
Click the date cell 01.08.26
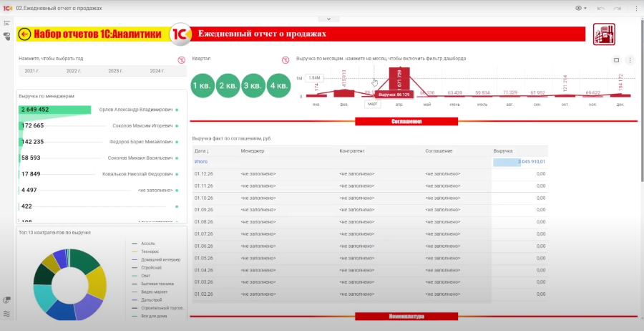pos(204,222)
